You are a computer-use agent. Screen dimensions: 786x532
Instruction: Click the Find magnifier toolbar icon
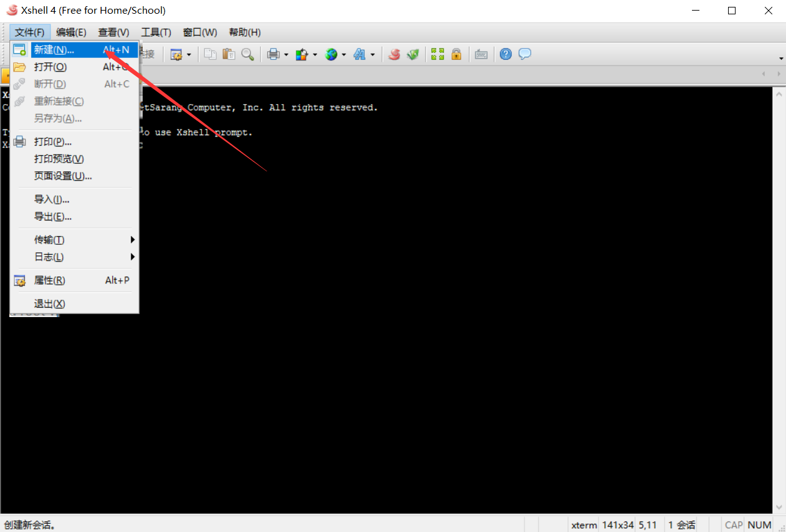[248, 54]
